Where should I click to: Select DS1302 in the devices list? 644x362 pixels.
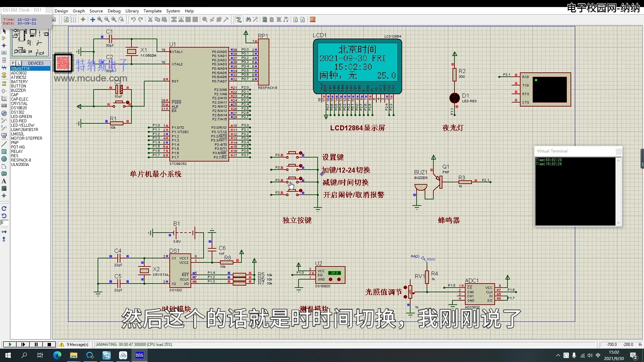(x=17, y=112)
